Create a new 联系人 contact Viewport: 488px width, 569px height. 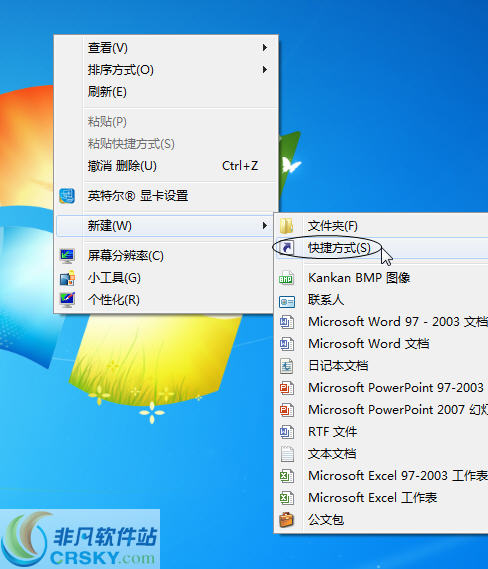click(382, 300)
